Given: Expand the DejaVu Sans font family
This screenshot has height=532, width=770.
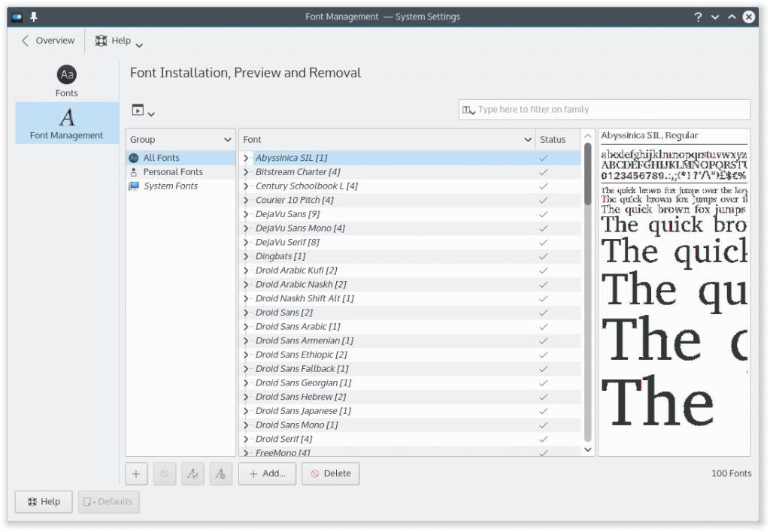Looking at the screenshot, I should (246, 214).
